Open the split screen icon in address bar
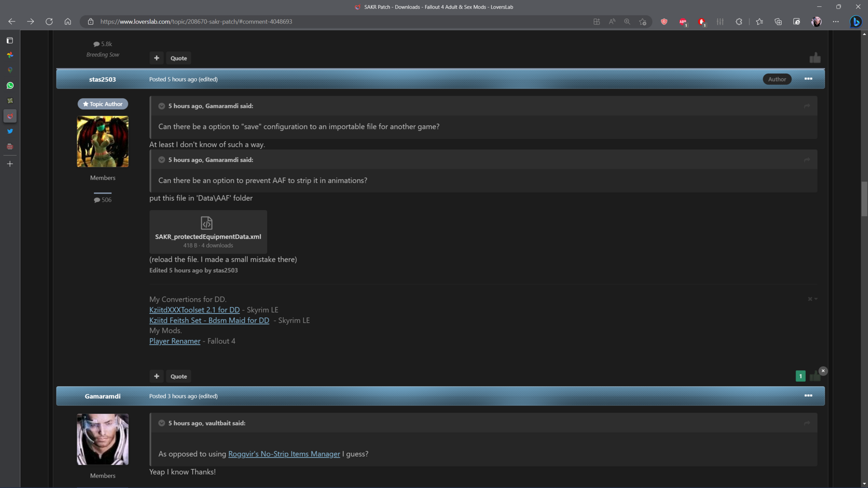 tap(597, 21)
